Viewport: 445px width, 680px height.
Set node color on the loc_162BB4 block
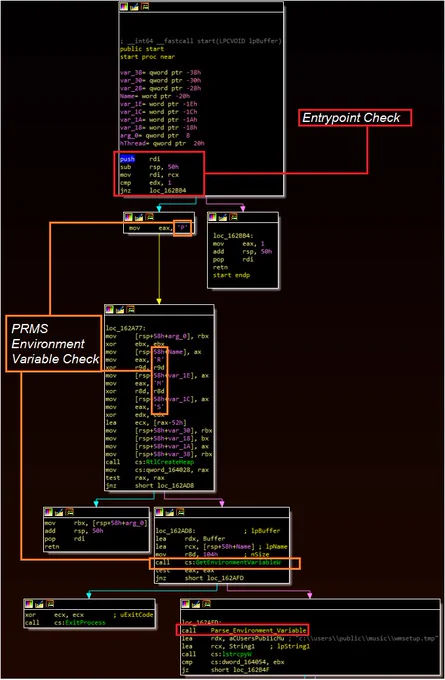click(213, 216)
